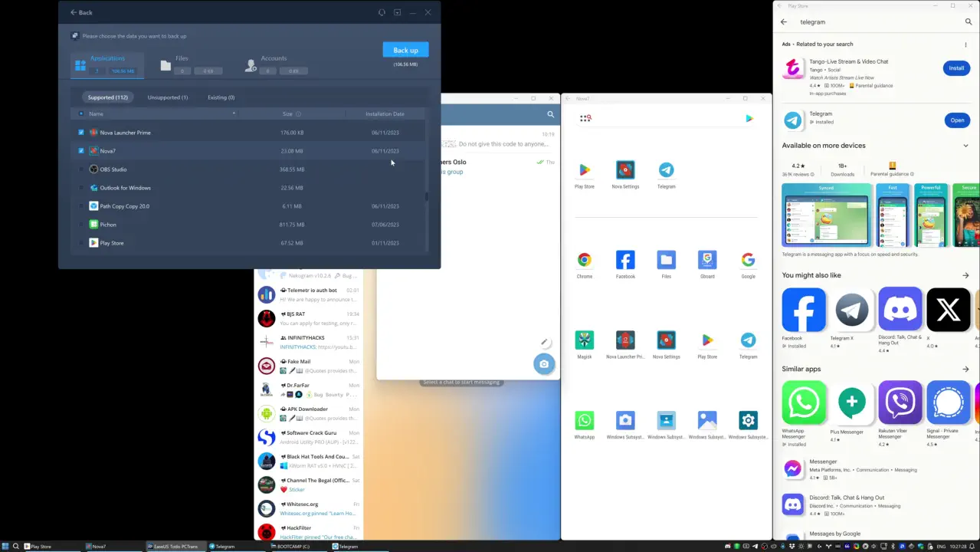Toggle the select-all checkbox beside Name
This screenshot has height=552, width=980.
click(81, 114)
